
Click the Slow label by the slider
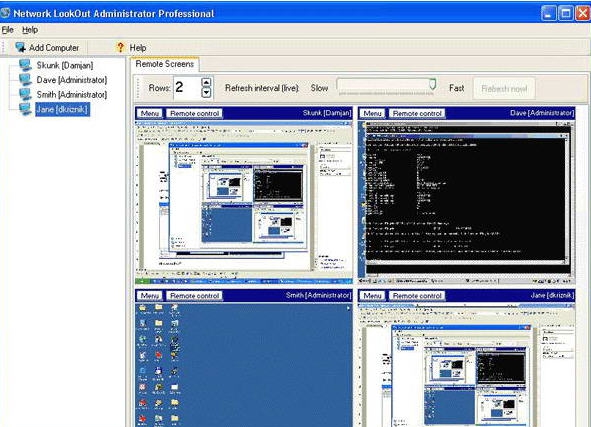coord(319,88)
